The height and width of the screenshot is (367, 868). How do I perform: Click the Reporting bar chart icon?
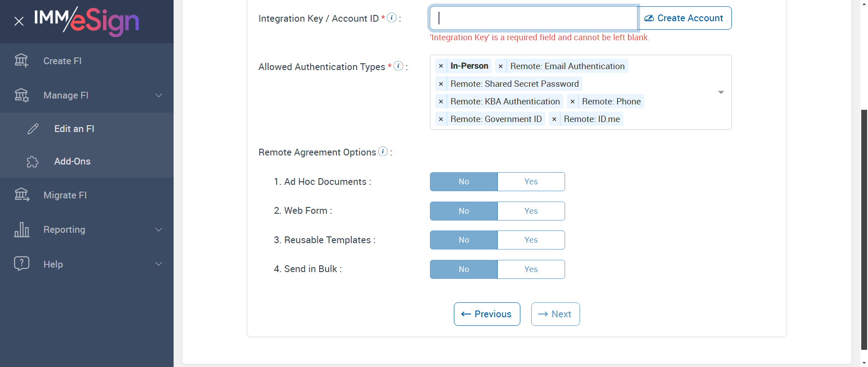tap(22, 230)
